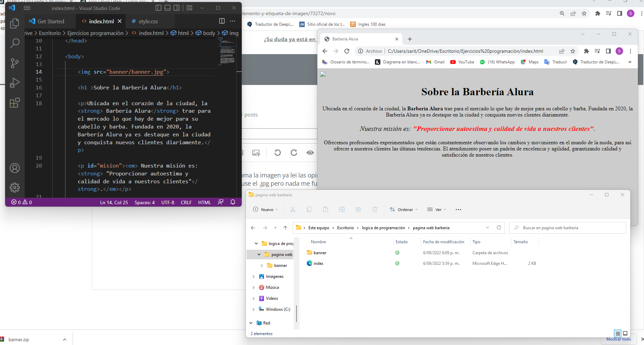
Task: Switch to the style.css tab
Action: pos(148,21)
